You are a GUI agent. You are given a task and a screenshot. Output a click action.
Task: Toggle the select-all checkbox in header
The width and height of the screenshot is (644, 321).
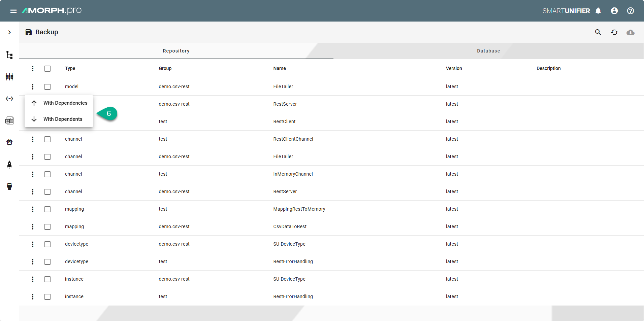point(47,69)
